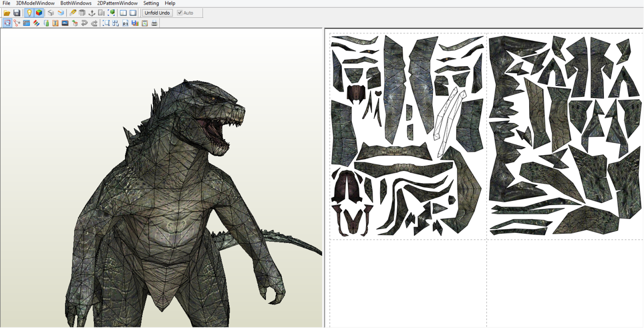Toggle the light bulb lighting switch

point(29,13)
